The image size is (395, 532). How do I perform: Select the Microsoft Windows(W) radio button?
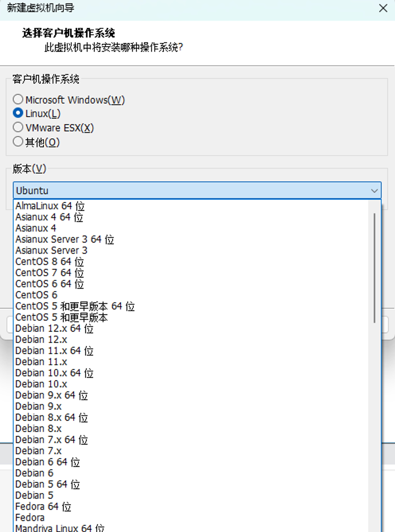coord(18,99)
